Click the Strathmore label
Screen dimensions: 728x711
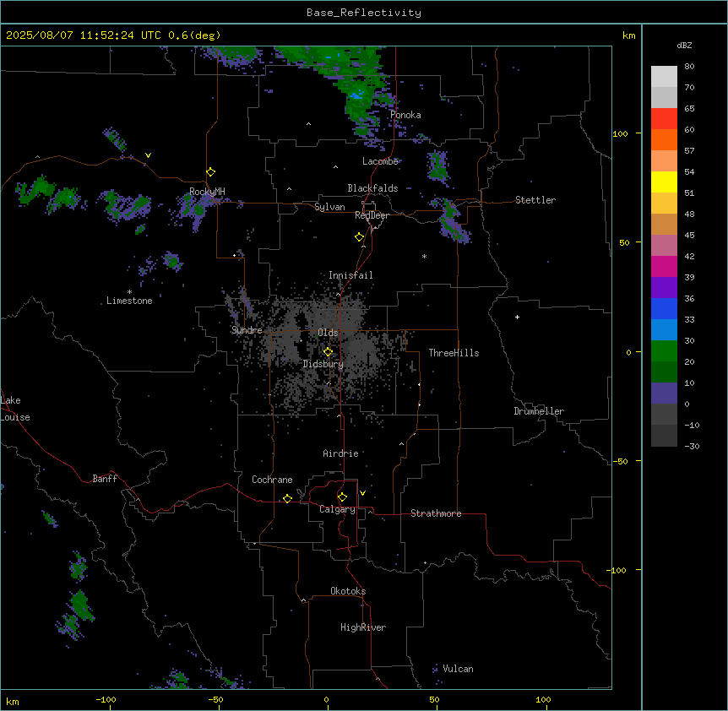(436, 513)
